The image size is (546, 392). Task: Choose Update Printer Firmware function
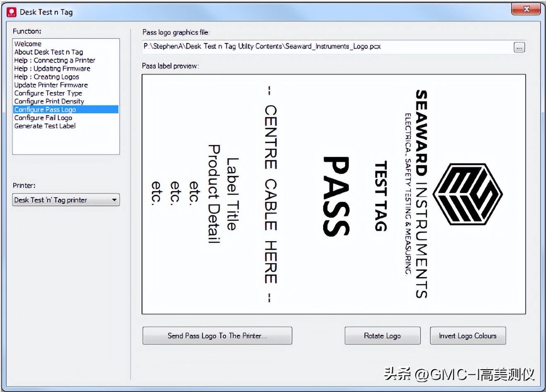[51, 85]
